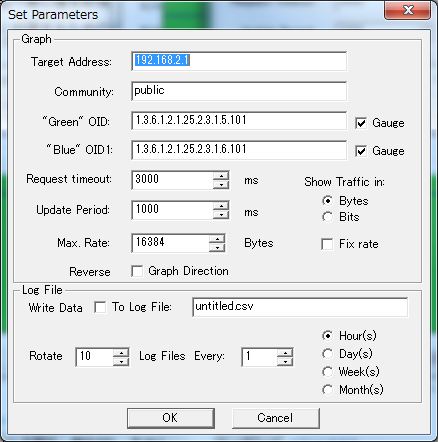438x442 pixels.
Task: Uncheck the Gauge box for Blue OID1
Action: [361, 151]
